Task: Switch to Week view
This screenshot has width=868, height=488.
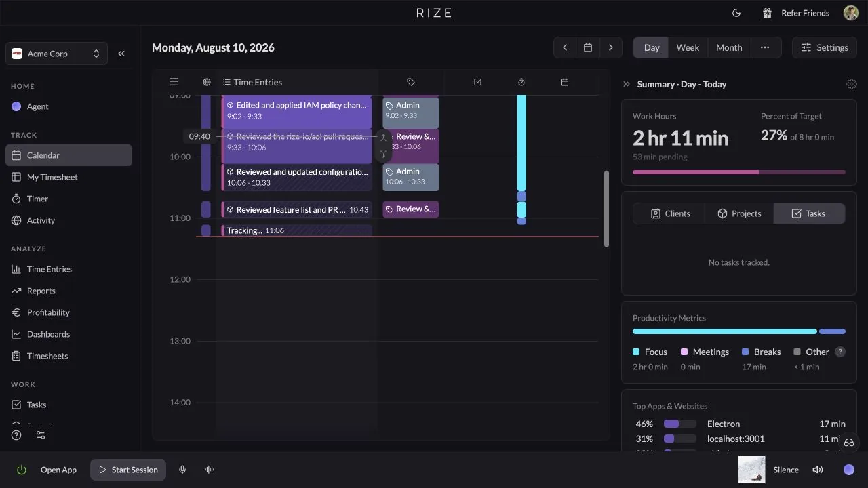Action: [688, 47]
